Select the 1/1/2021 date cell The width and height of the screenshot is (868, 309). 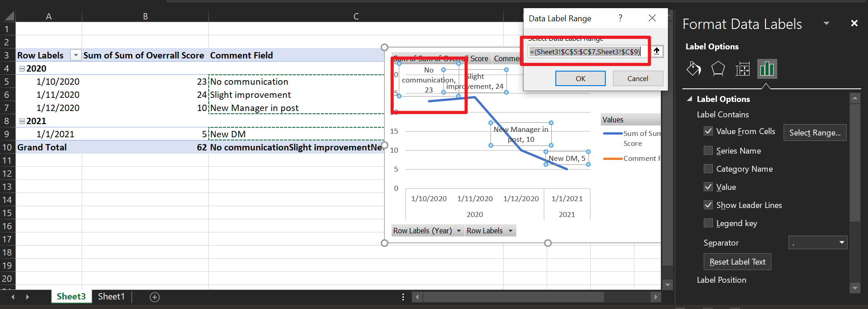click(49, 134)
